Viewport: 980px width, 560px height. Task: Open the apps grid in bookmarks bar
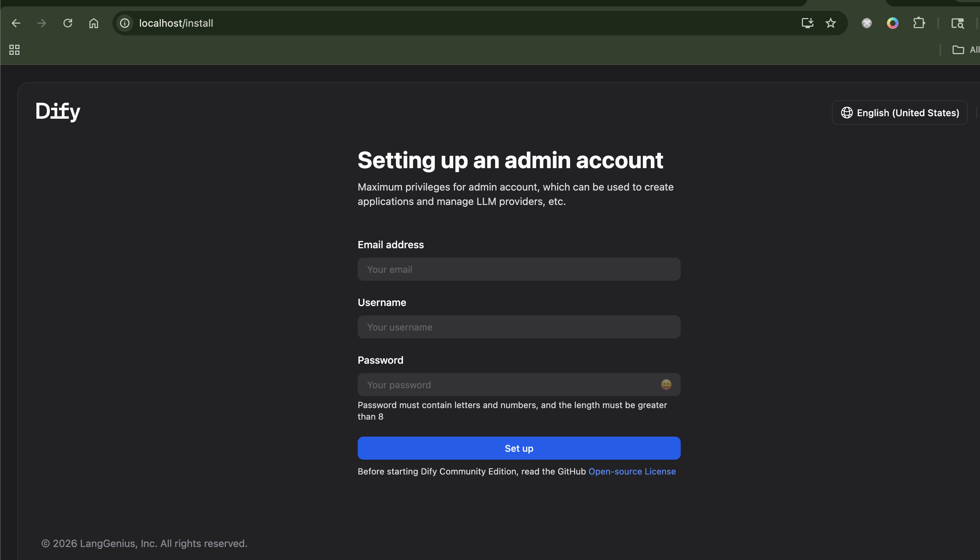[x=14, y=50]
